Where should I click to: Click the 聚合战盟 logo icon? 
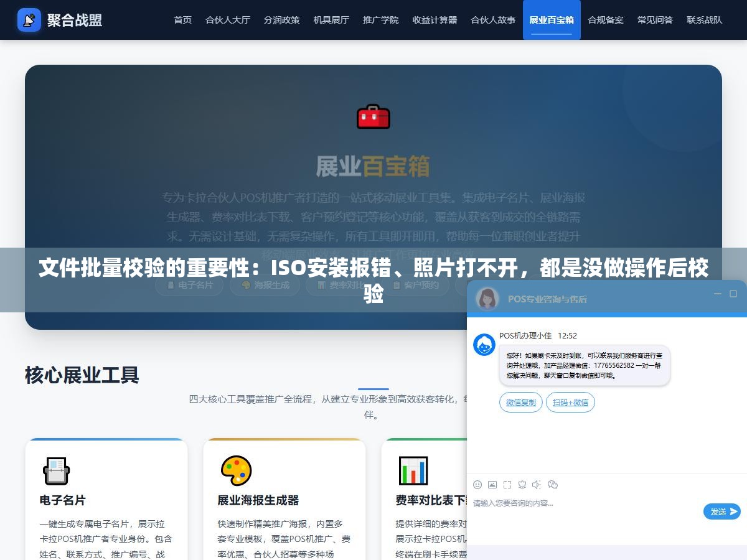coord(29,20)
